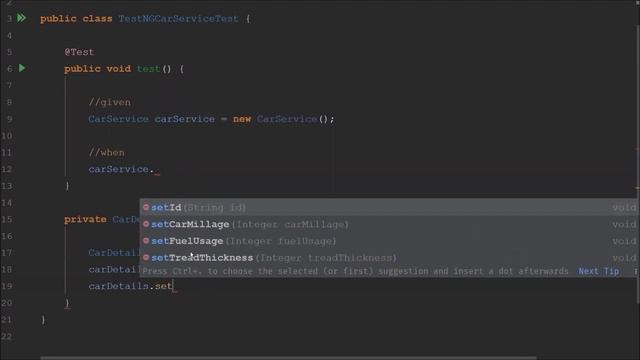Click the new CarService() constructor call
640x360 pixels.
click(x=283, y=119)
